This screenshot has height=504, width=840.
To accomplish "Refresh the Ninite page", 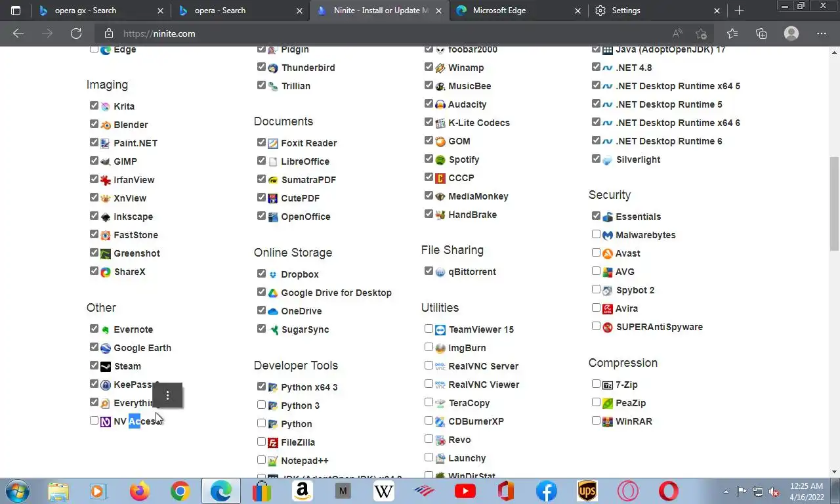I will (x=76, y=33).
